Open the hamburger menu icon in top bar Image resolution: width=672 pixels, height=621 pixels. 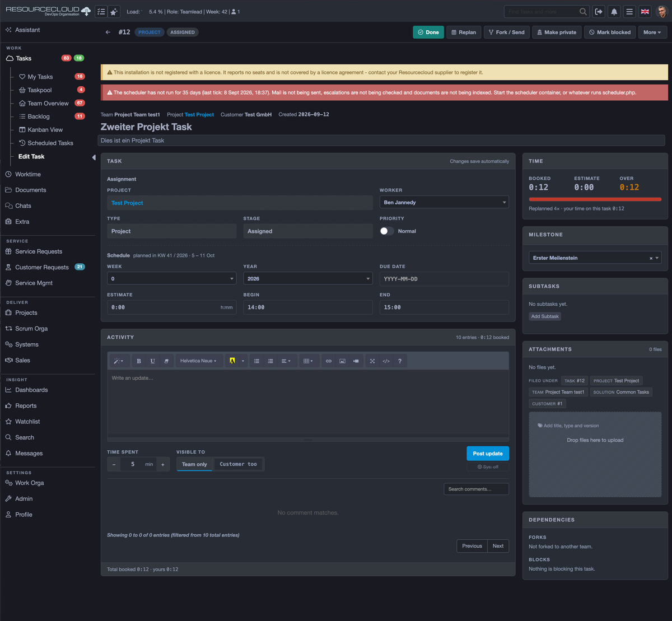click(x=629, y=12)
